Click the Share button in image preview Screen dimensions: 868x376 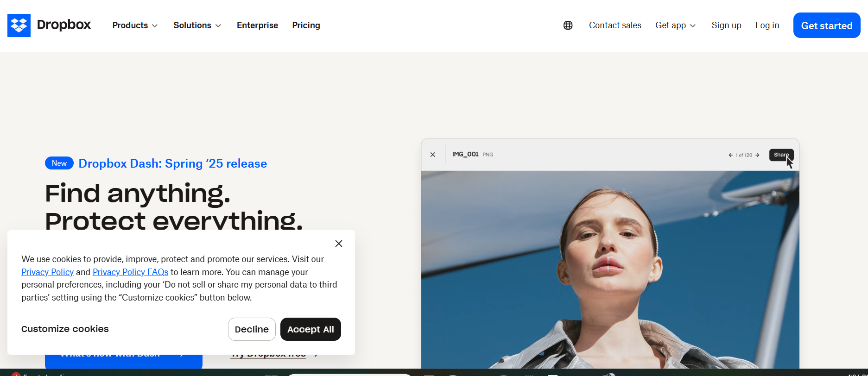coord(781,155)
